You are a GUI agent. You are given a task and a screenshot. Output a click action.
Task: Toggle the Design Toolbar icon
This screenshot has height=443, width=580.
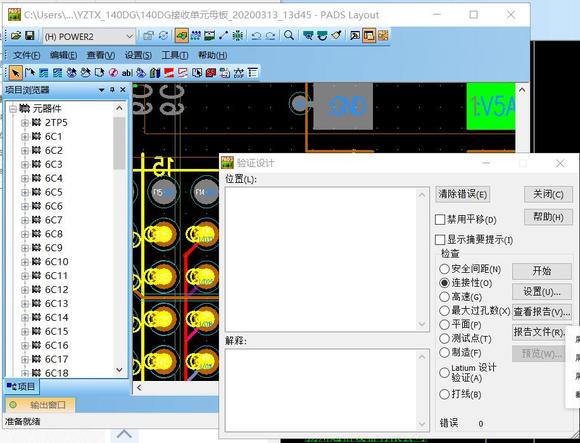pyautogui.click(x=196, y=36)
